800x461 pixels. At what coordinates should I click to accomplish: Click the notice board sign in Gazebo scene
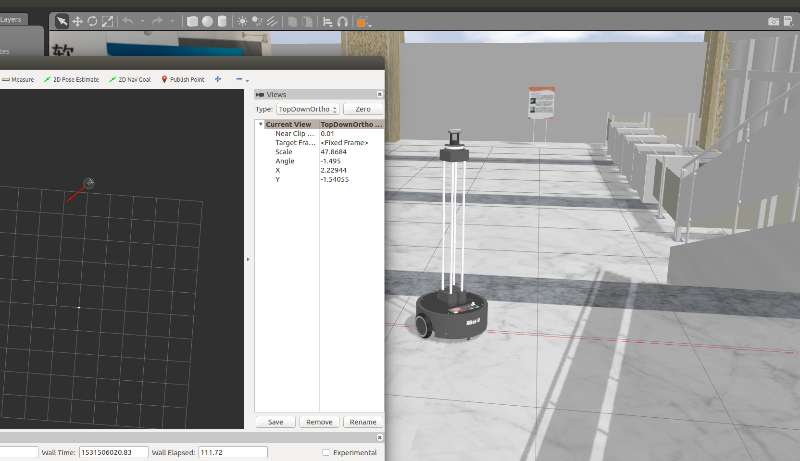click(x=541, y=103)
